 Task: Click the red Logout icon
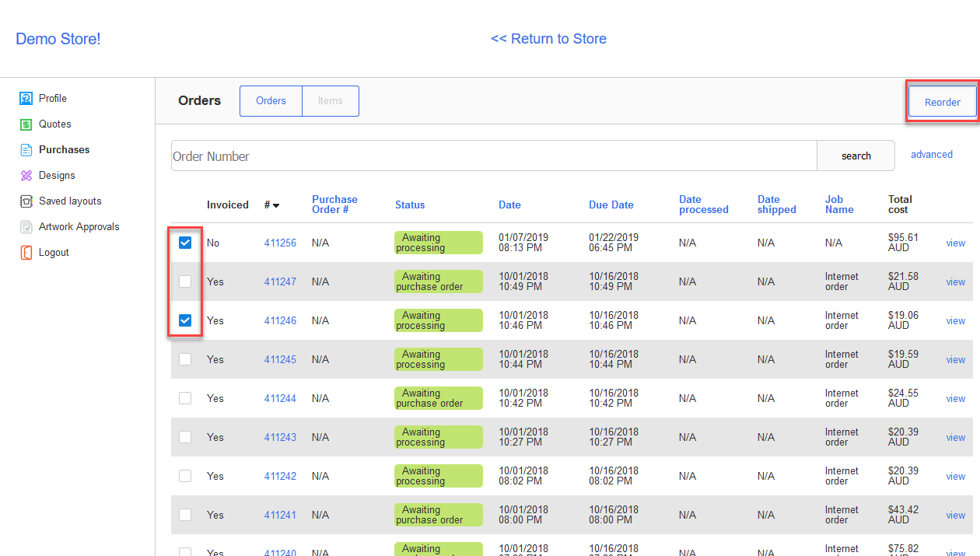(26, 252)
